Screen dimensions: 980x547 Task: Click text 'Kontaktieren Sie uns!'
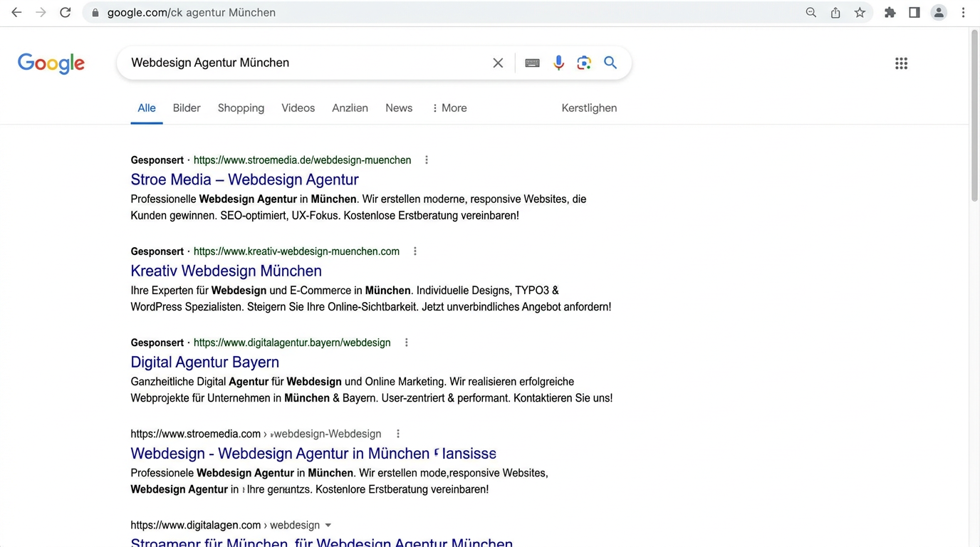[x=563, y=398]
